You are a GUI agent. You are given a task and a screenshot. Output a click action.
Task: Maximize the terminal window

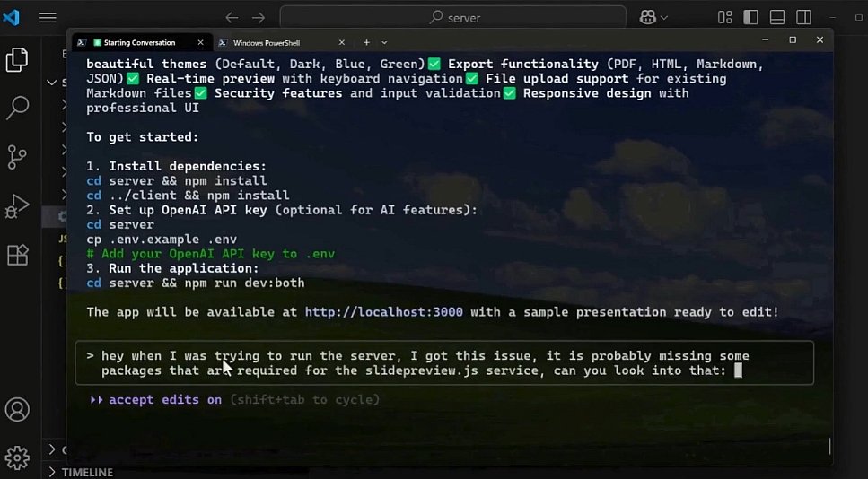point(793,39)
